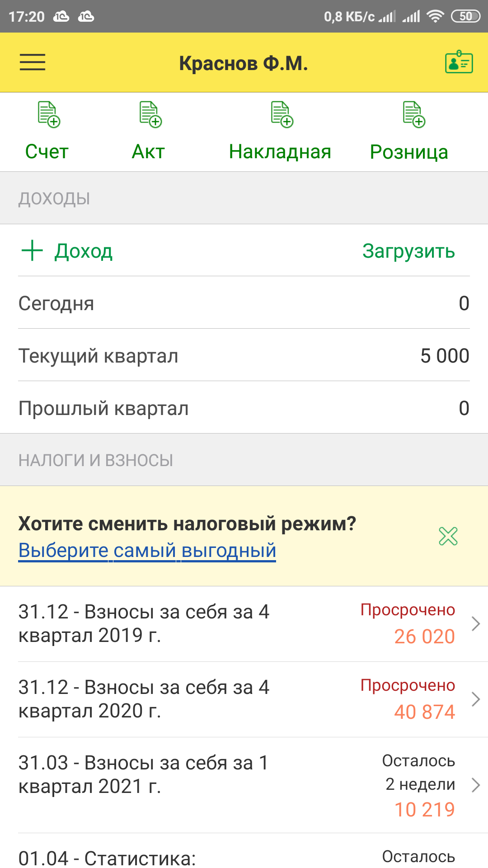Open the Прошлый квартал income row
The height and width of the screenshot is (868, 488).
[244, 408]
